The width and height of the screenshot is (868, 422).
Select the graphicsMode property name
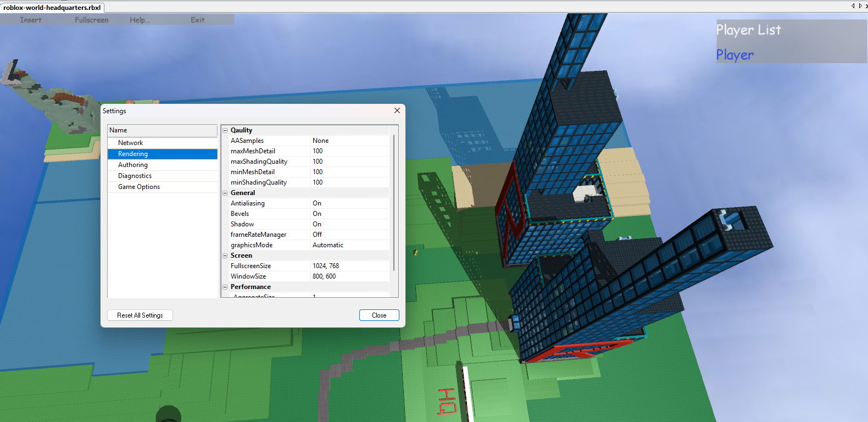click(x=252, y=245)
